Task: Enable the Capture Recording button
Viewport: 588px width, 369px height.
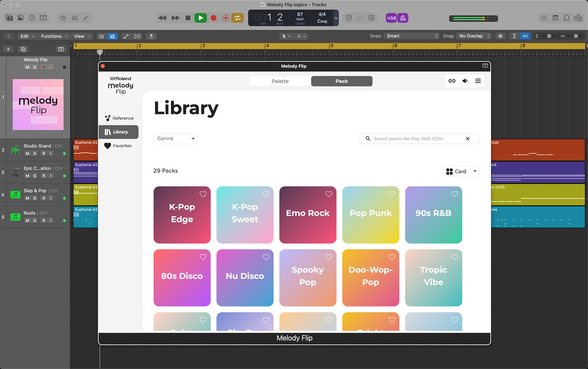Action: pyautogui.click(x=225, y=18)
